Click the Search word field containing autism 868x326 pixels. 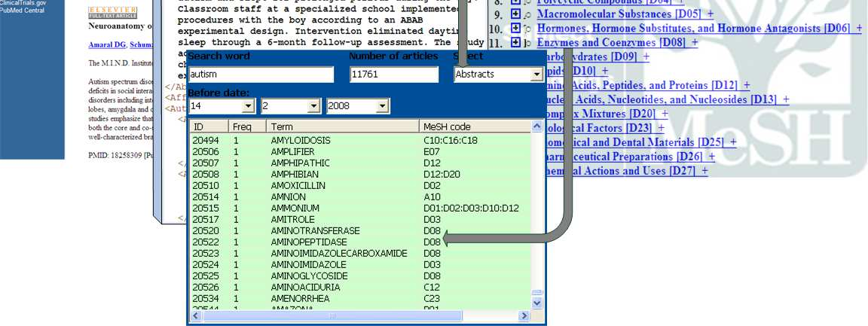tap(261, 75)
